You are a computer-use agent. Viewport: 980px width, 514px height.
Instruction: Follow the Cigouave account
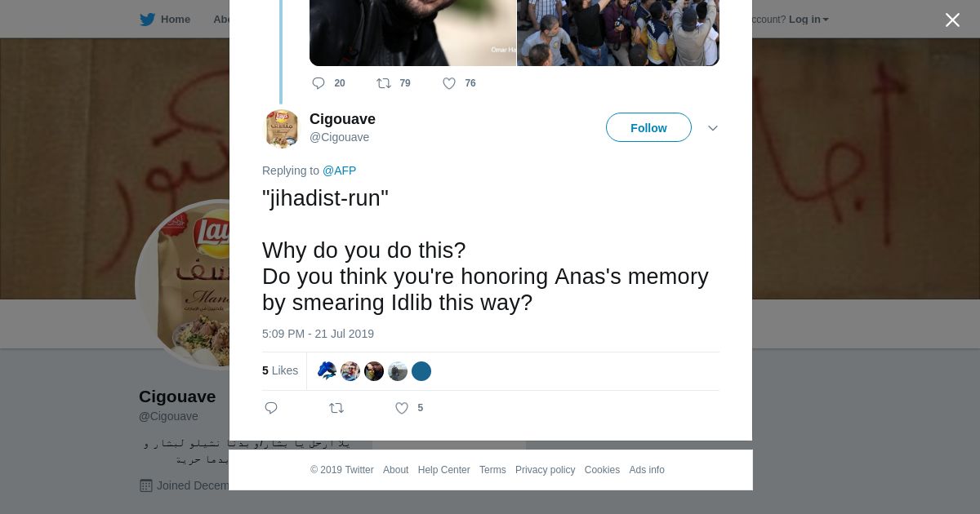[x=648, y=128]
